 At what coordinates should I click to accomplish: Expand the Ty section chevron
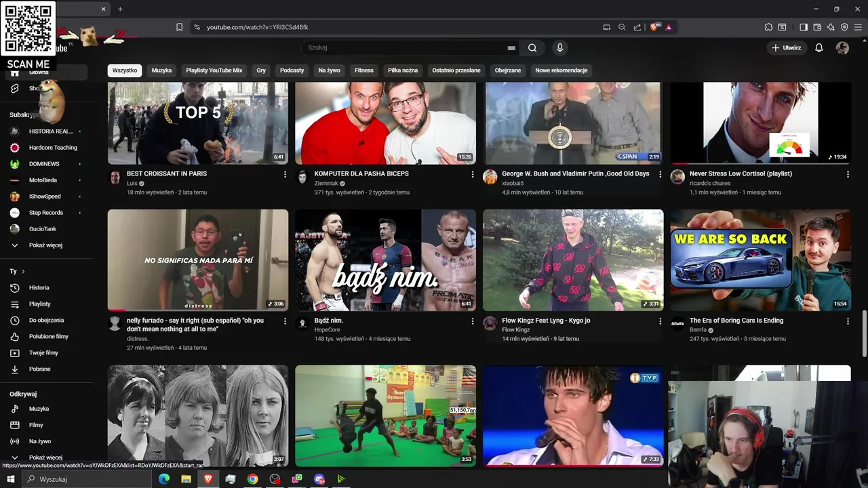pyautogui.click(x=23, y=271)
